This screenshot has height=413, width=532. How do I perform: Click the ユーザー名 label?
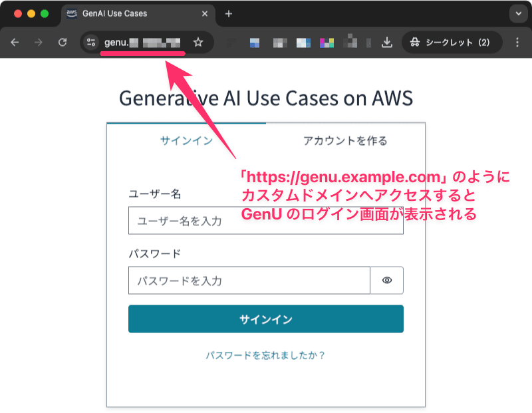(x=155, y=194)
